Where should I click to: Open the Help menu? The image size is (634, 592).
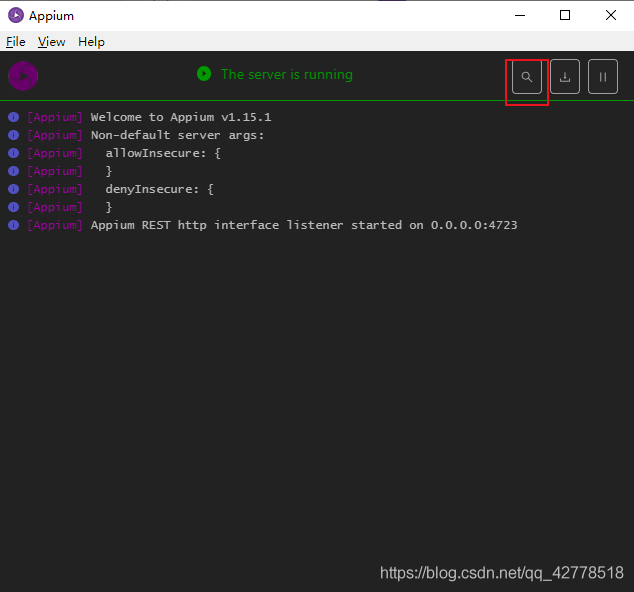[91, 42]
